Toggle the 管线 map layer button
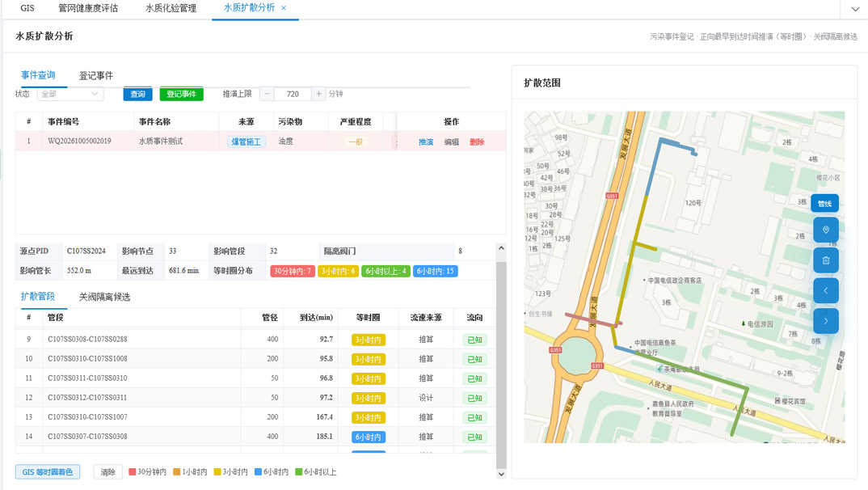Viewport: 868px width, 490px height. 825,203
